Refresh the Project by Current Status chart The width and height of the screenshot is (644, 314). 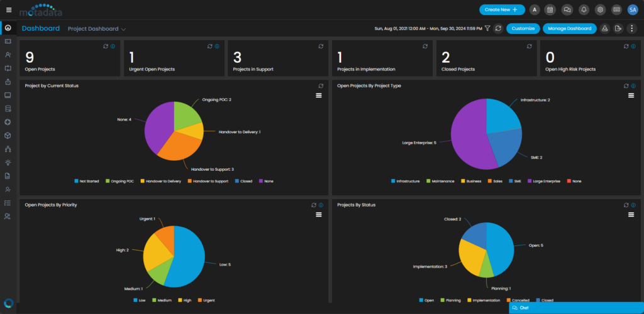click(321, 86)
